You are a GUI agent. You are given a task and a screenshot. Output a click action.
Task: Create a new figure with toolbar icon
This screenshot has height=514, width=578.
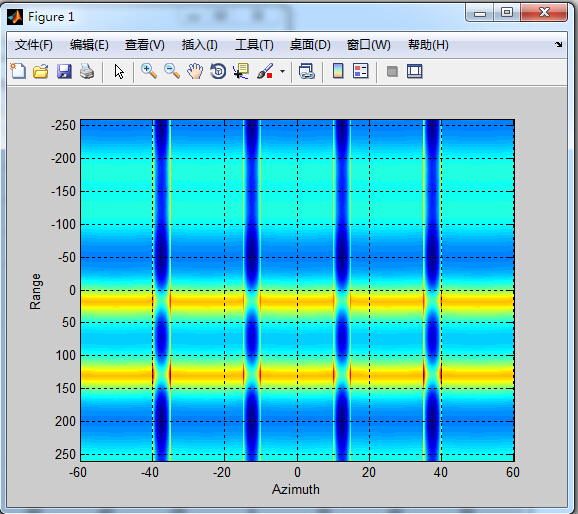pyautogui.click(x=18, y=71)
